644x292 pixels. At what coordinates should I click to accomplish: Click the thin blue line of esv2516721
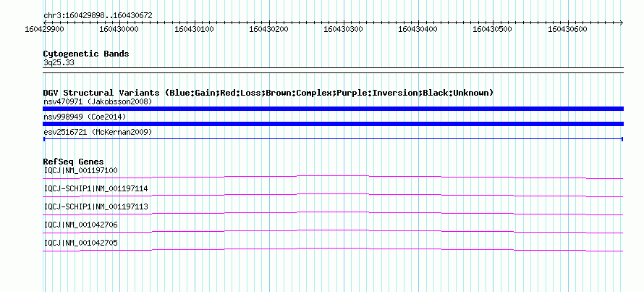pos(333,139)
